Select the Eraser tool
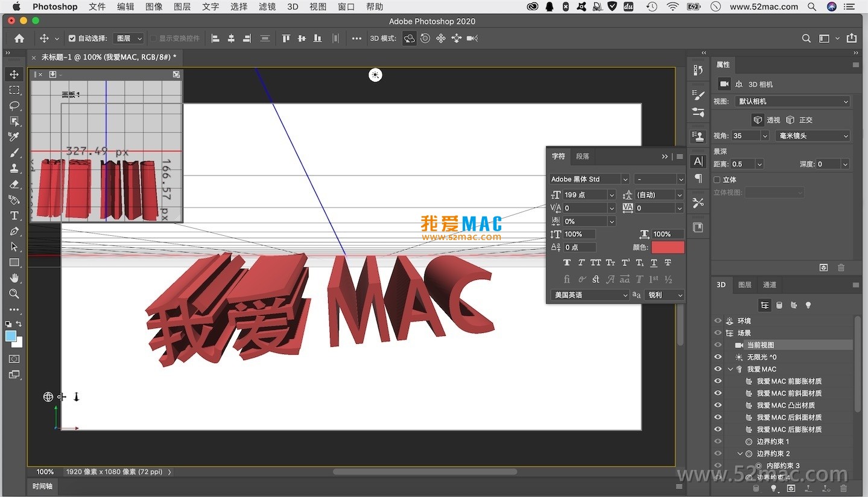The height and width of the screenshot is (497, 868). pyautogui.click(x=14, y=184)
